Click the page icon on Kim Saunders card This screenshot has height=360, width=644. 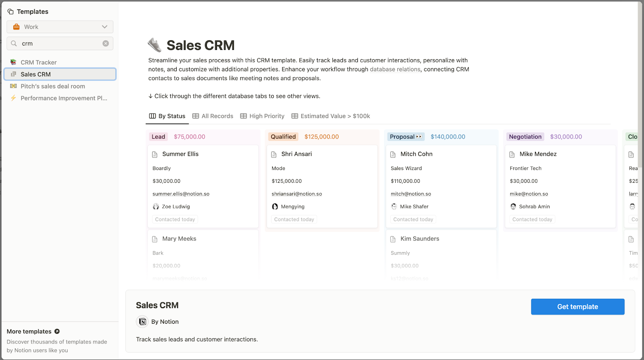pyautogui.click(x=393, y=239)
